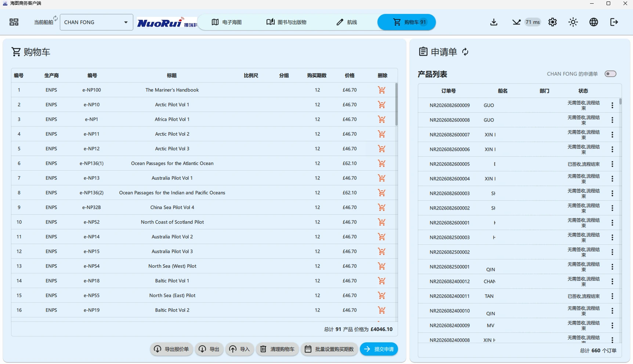Open the dashboard grid icon
Screen dimensions: 633x364
coord(14,22)
